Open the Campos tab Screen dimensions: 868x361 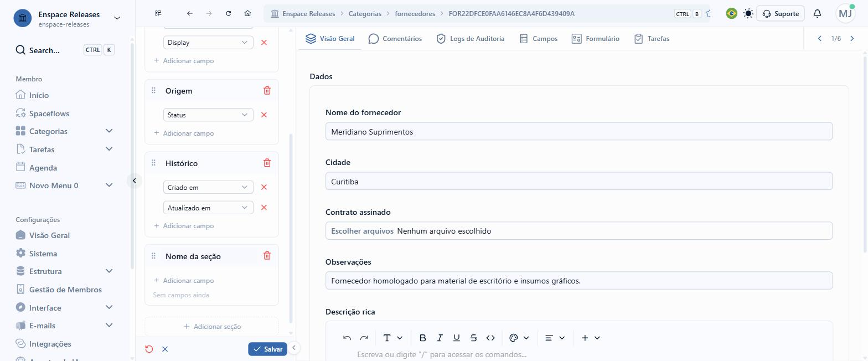(x=538, y=39)
